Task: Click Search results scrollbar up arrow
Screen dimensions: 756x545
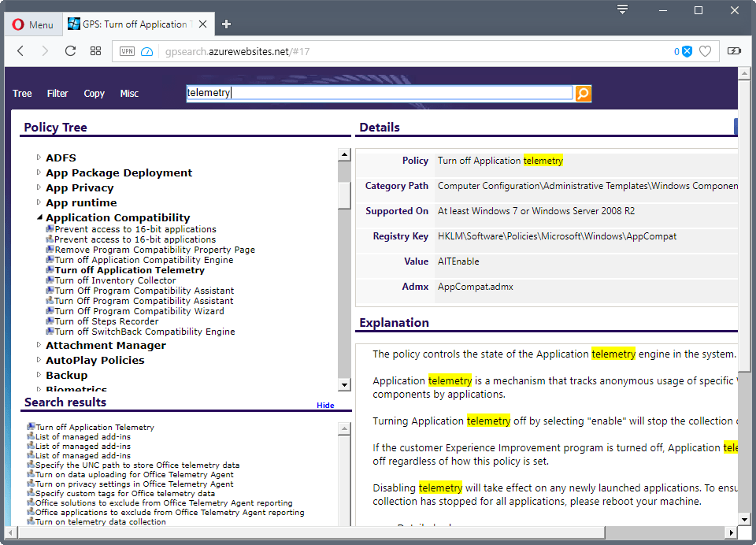Action: click(344, 428)
